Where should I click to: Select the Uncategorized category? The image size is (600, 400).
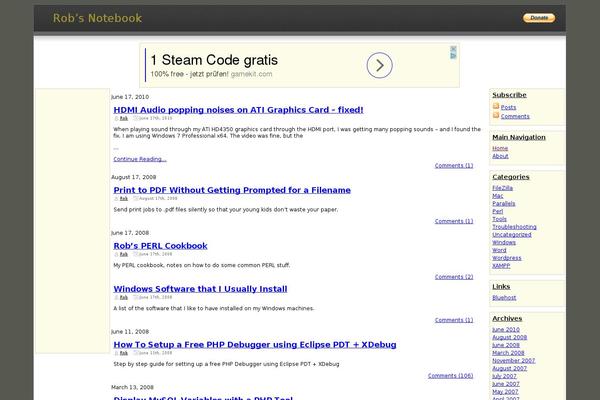click(x=512, y=235)
